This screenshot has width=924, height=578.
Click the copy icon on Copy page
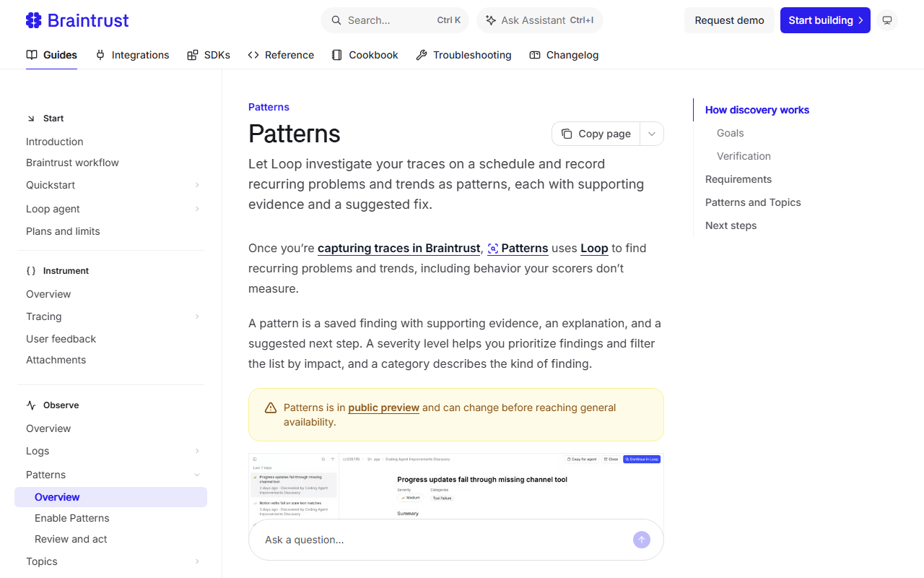coord(567,134)
